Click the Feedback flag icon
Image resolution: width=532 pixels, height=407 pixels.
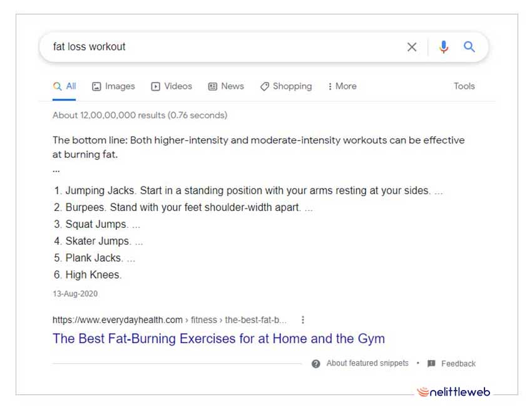(431, 364)
